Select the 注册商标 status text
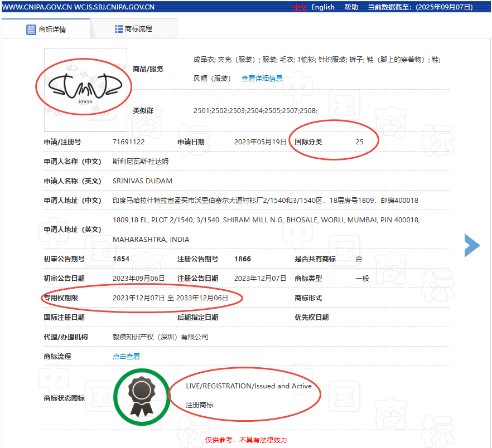 tap(200, 405)
